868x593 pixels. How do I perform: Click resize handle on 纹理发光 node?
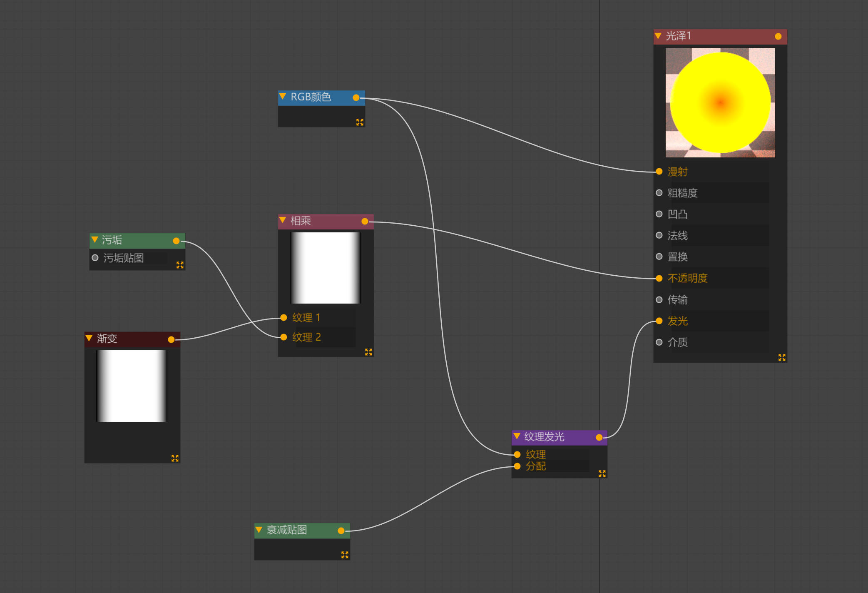[602, 473]
